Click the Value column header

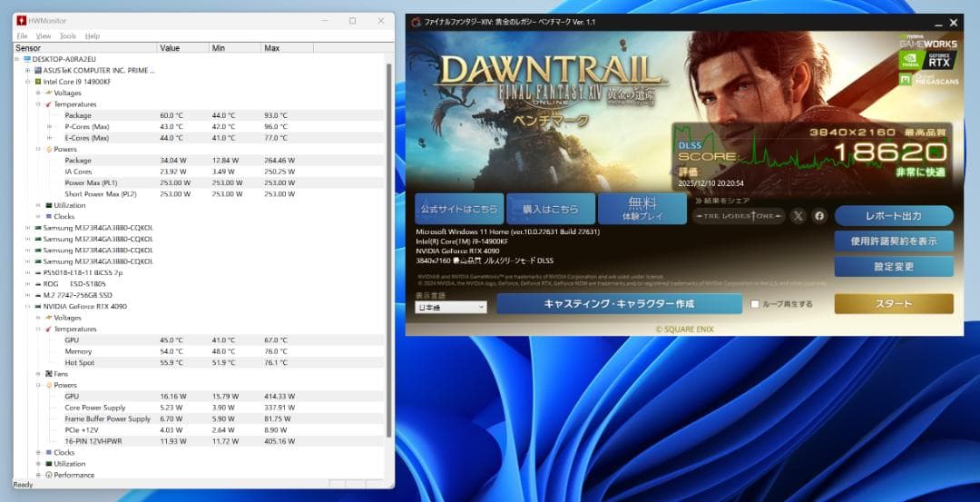click(x=183, y=48)
